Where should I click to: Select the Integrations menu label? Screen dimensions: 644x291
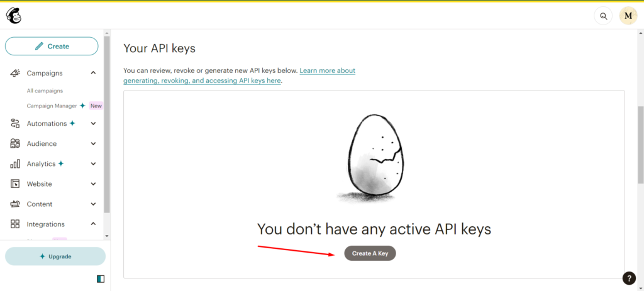coord(45,224)
